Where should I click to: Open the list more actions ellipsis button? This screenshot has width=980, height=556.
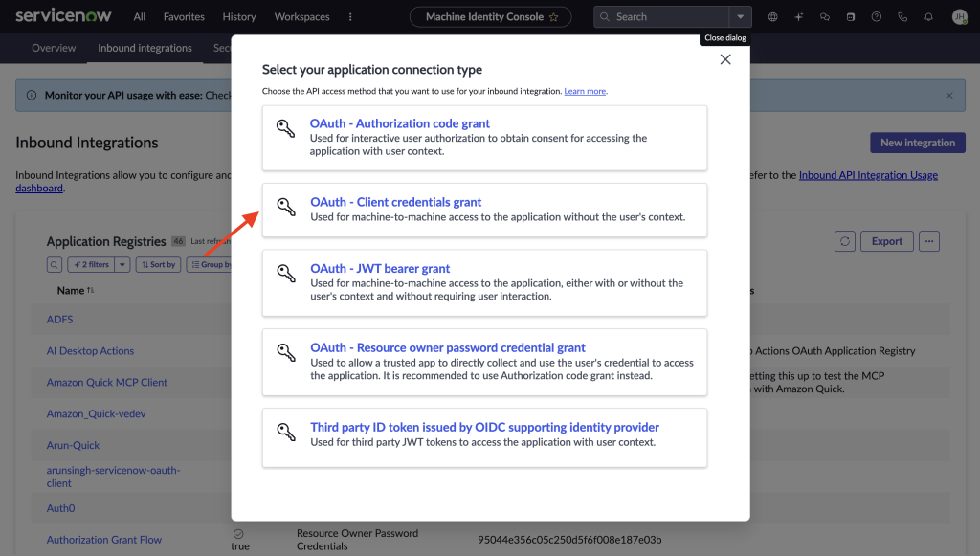[929, 241]
